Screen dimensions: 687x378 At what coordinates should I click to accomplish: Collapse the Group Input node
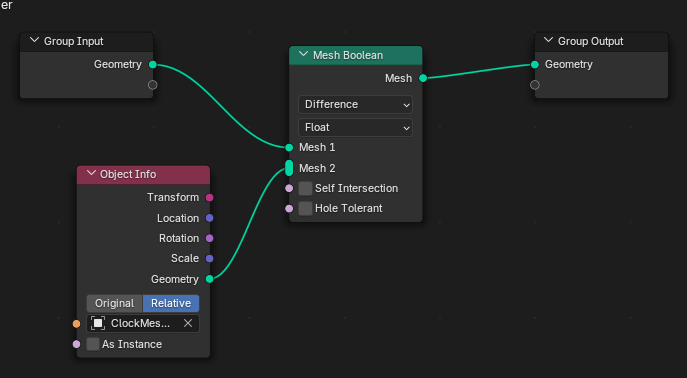point(34,41)
